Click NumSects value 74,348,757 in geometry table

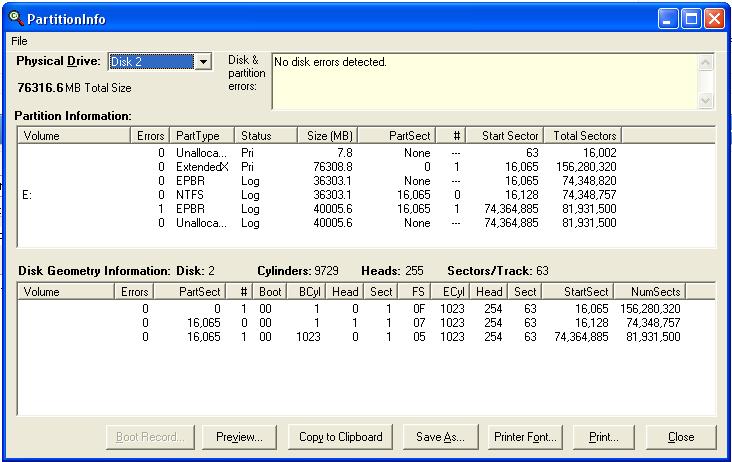click(x=653, y=322)
